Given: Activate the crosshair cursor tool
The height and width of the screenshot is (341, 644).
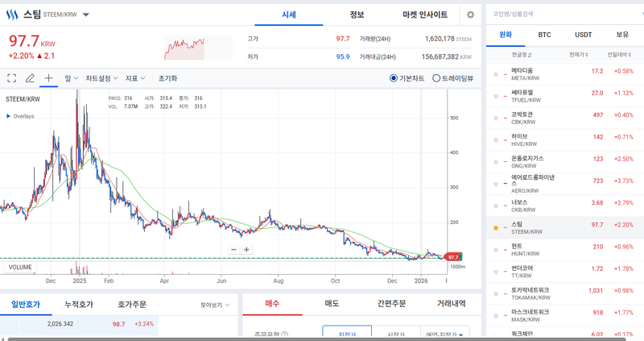Looking at the screenshot, I should [x=48, y=78].
